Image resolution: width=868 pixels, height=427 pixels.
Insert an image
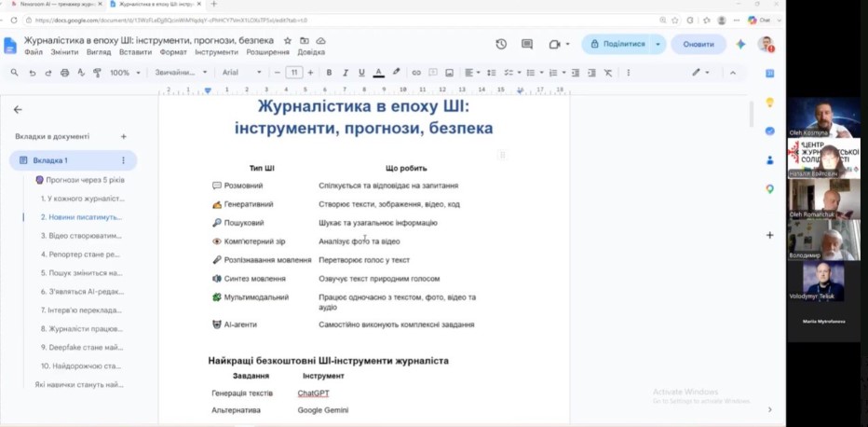tap(450, 73)
